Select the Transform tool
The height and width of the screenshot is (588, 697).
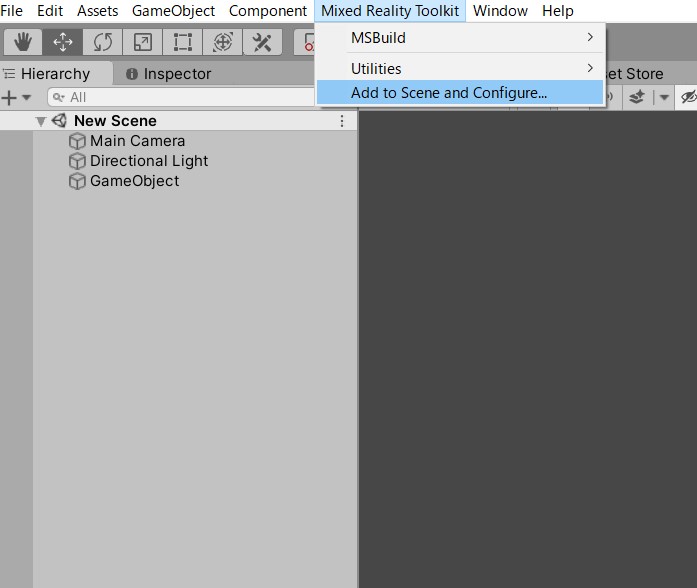pos(223,42)
